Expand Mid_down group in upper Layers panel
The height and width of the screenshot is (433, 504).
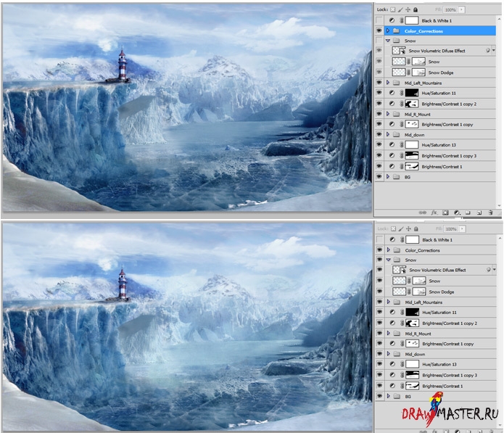coord(388,134)
